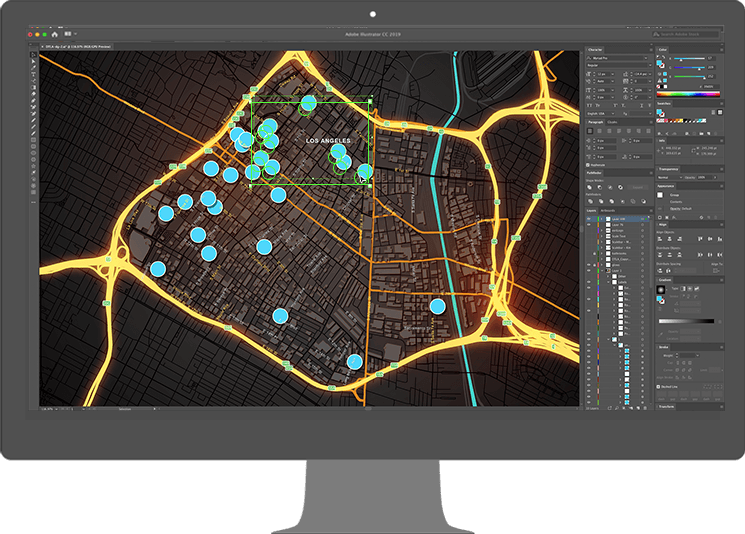Adjust the R color slider

click(x=689, y=58)
